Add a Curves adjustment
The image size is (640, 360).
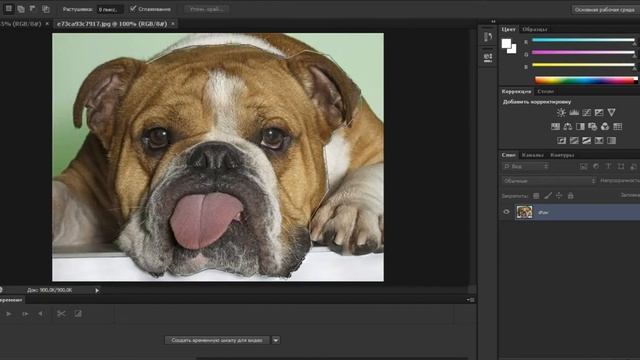click(587, 112)
